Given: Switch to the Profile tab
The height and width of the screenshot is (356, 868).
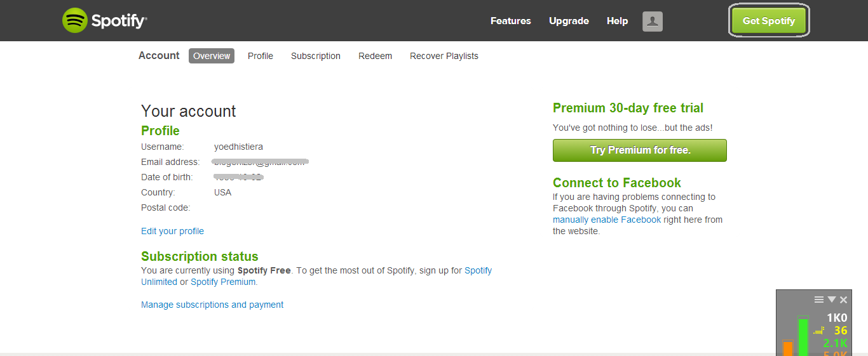Looking at the screenshot, I should tap(261, 56).
